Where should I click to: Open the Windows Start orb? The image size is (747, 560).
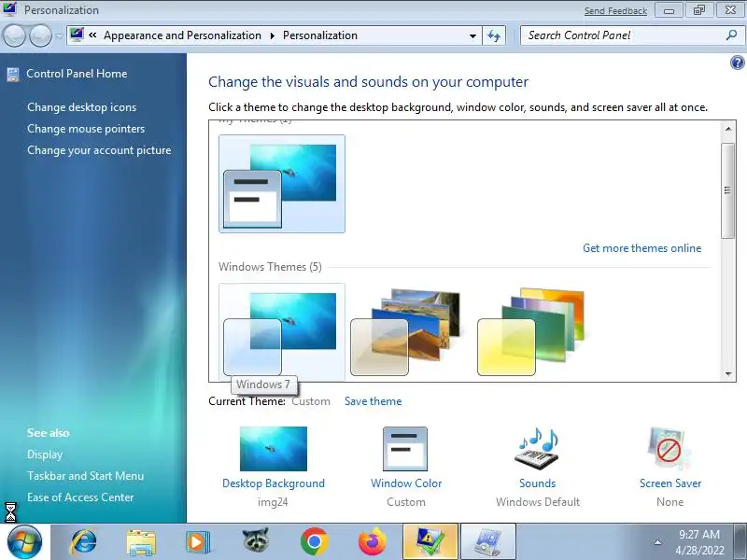click(x=24, y=542)
